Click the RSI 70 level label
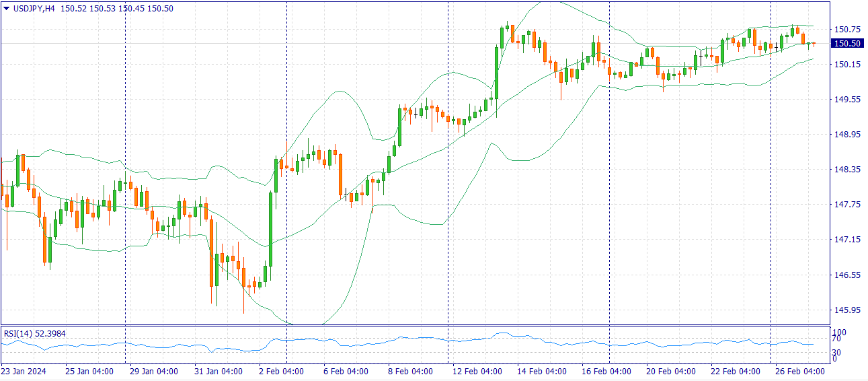This screenshot has height=381, width=868. tap(837, 339)
